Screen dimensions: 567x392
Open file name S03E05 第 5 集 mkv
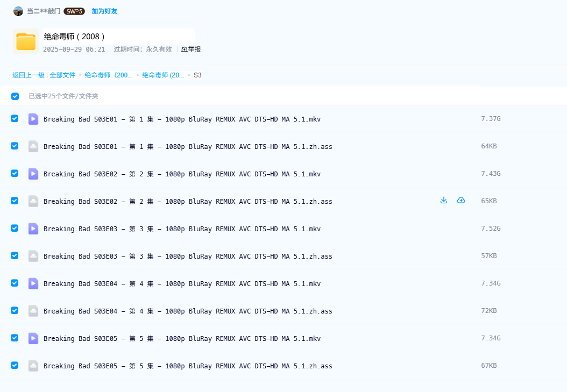[x=182, y=339]
